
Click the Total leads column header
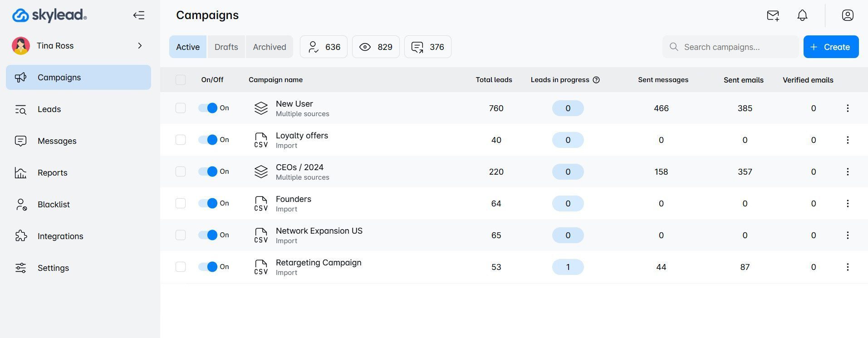pyautogui.click(x=494, y=80)
